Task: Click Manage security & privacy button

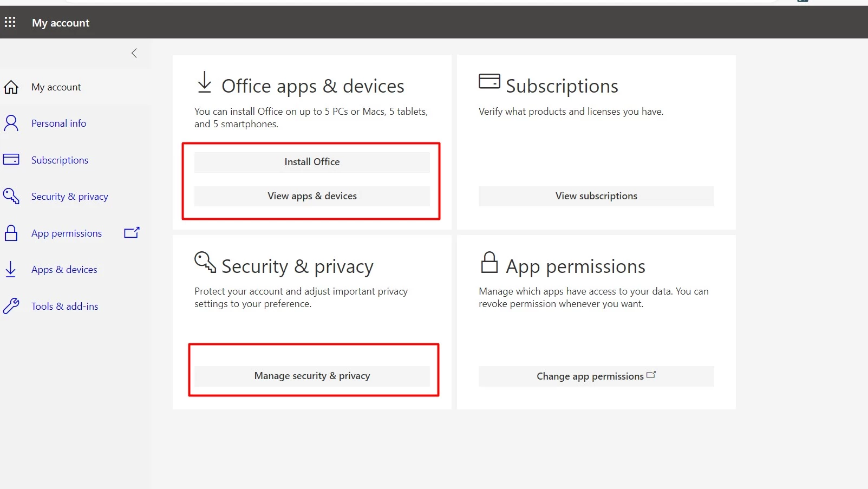Action: coord(312,376)
